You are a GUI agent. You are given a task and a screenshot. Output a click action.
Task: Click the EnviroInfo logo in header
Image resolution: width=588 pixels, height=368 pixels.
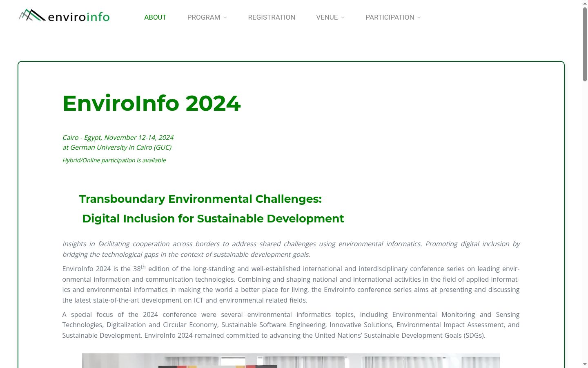pyautogui.click(x=64, y=16)
